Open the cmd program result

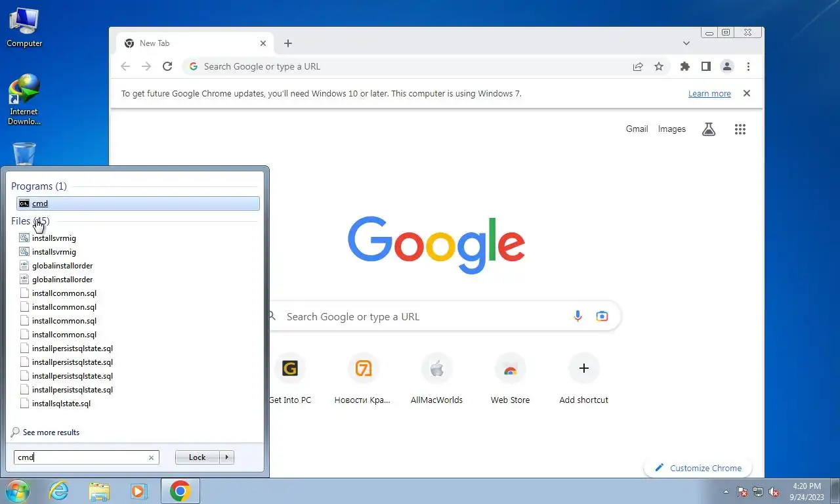coord(138,203)
